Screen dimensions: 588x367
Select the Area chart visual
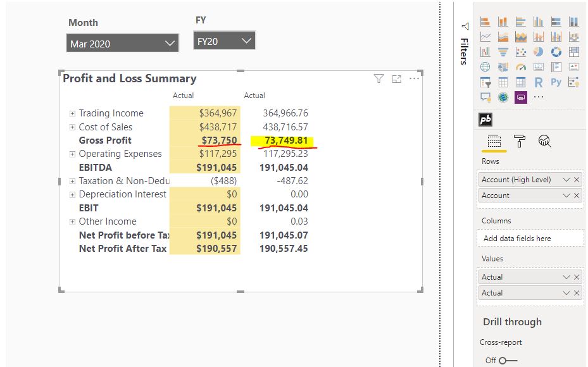click(x=503, y=37)
